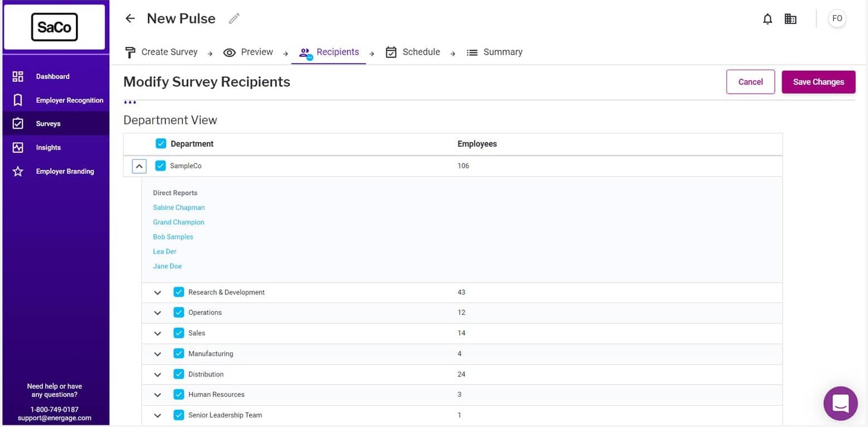Screen dimensions: 868x427
Task: Expand the Human Resources row
Action: [x=157, y=395]
